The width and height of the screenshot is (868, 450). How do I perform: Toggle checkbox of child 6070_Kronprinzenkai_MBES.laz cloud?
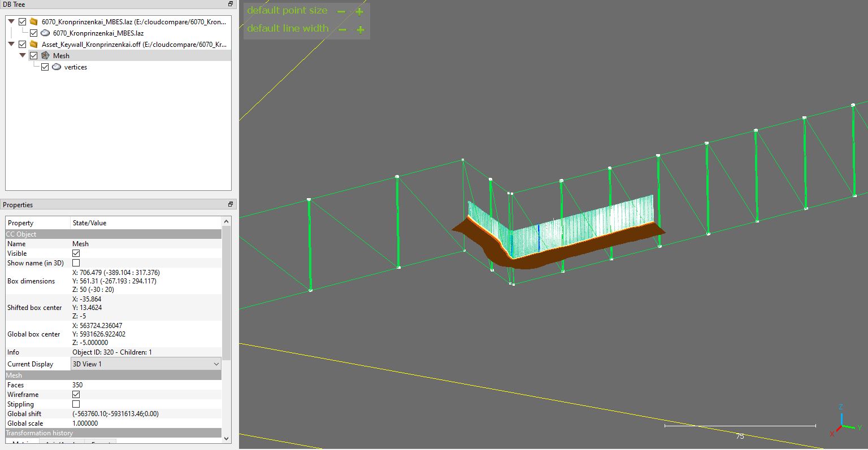coord(33,33)
